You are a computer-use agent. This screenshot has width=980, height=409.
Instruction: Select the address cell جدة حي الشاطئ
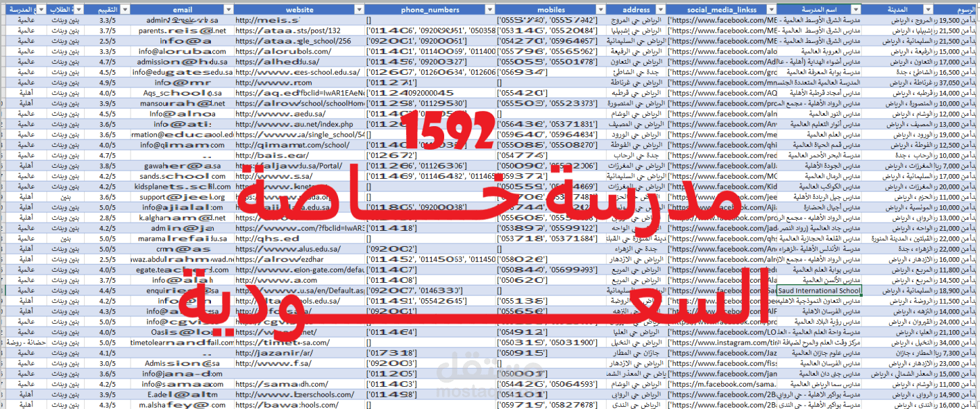pos(635,72)
